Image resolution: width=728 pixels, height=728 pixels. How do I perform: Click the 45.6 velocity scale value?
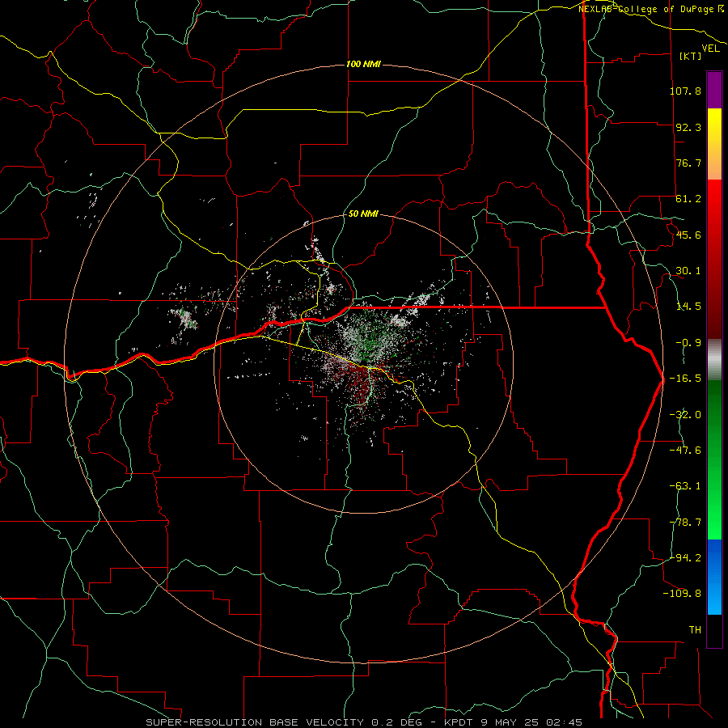[688, 235]
